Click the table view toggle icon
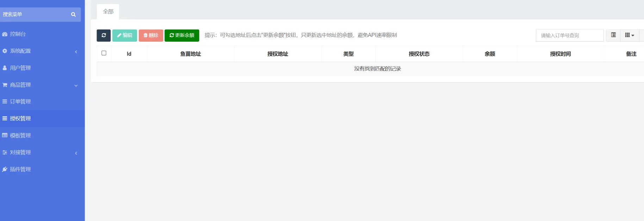 coord(613,35)
